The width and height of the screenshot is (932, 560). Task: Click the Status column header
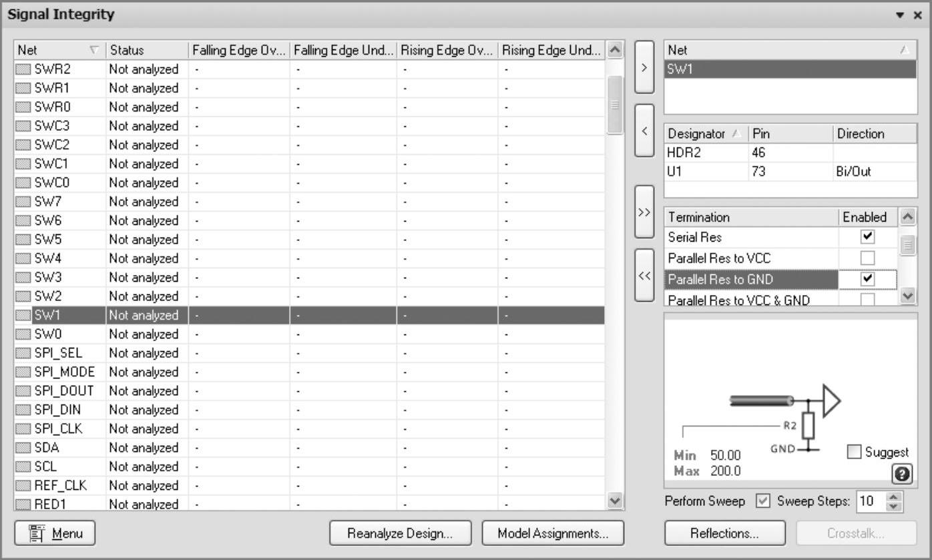(147, 50)
